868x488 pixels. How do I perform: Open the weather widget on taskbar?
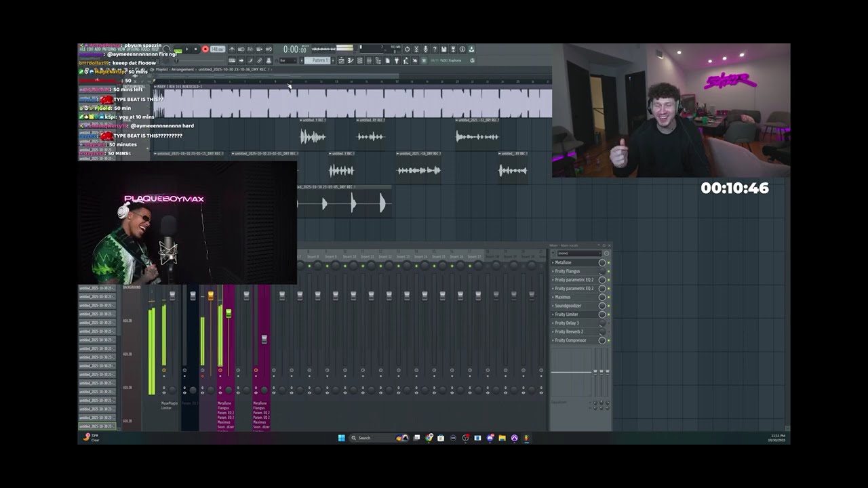[x=91, y=438]
